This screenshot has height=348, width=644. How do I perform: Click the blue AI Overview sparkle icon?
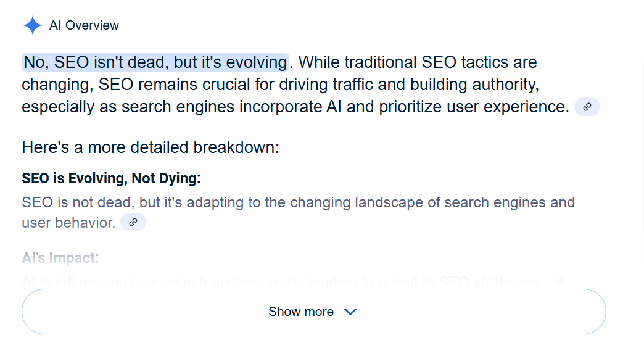[33, 25]
